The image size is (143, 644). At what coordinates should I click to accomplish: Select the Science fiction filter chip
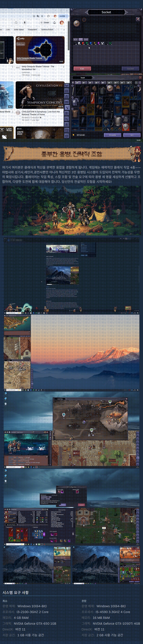[47, 30]
